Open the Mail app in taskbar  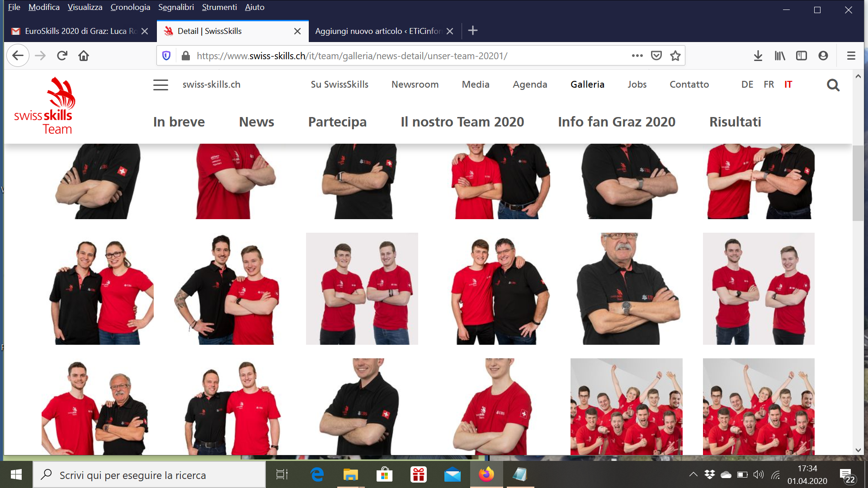(x=453, y=474)
